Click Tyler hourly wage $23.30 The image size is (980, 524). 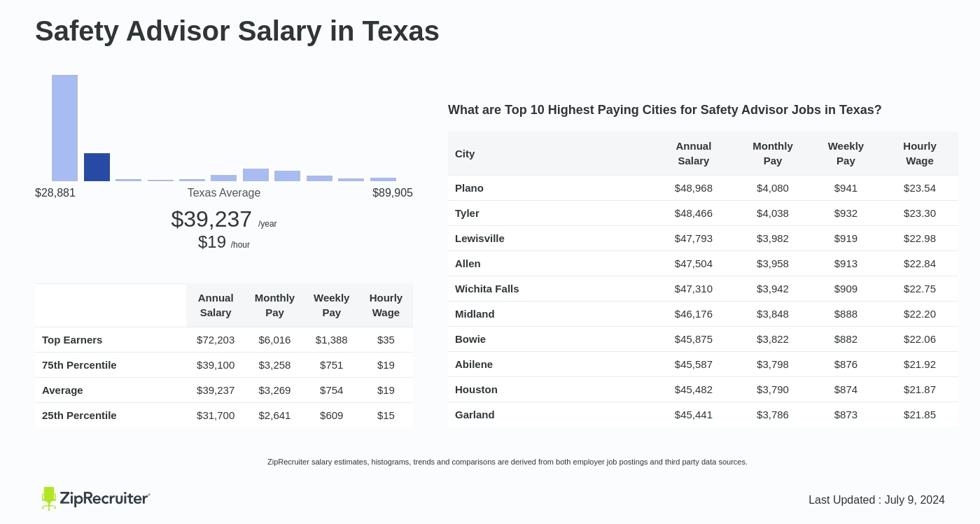[920, 213]
